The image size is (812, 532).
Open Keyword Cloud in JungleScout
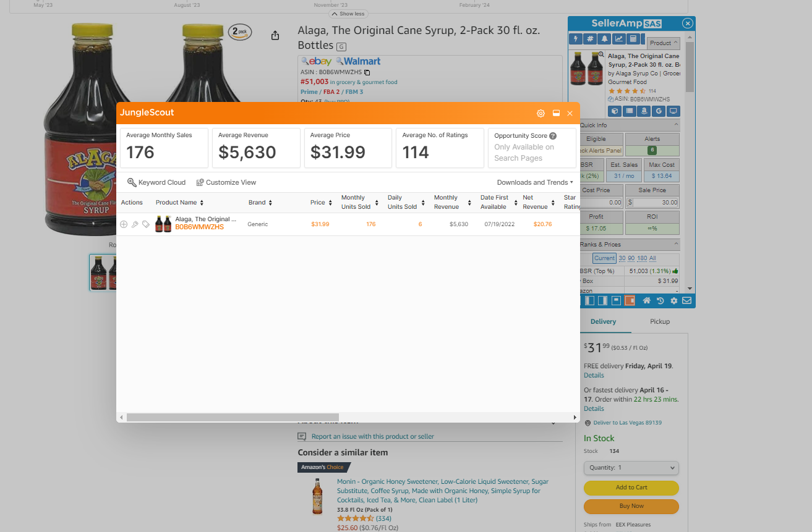tap(156, 182)
